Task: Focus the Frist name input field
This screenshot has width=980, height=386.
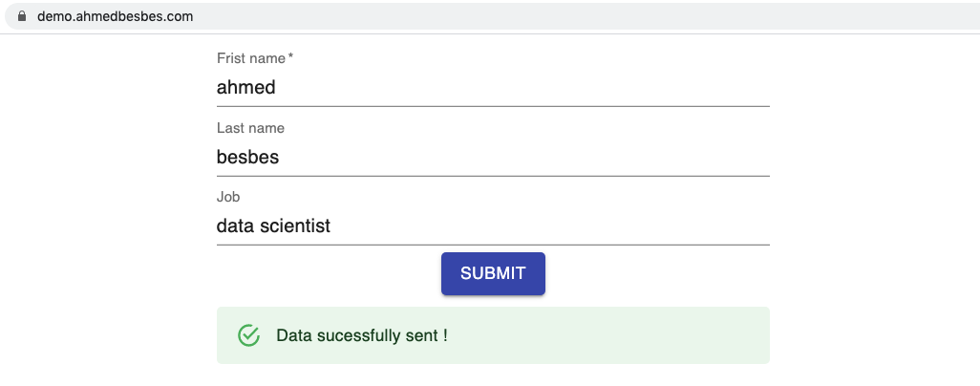Action: pyautogui.click(x=493, y=88)
